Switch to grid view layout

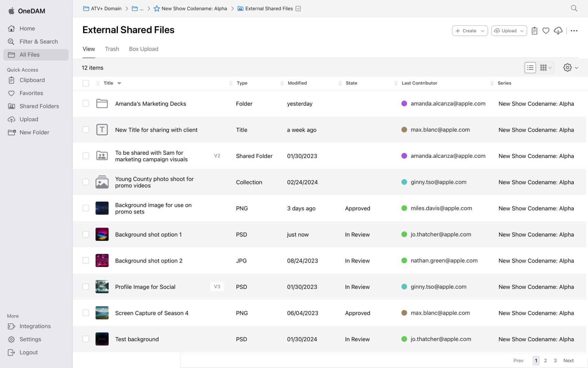(x=543, y=67)
